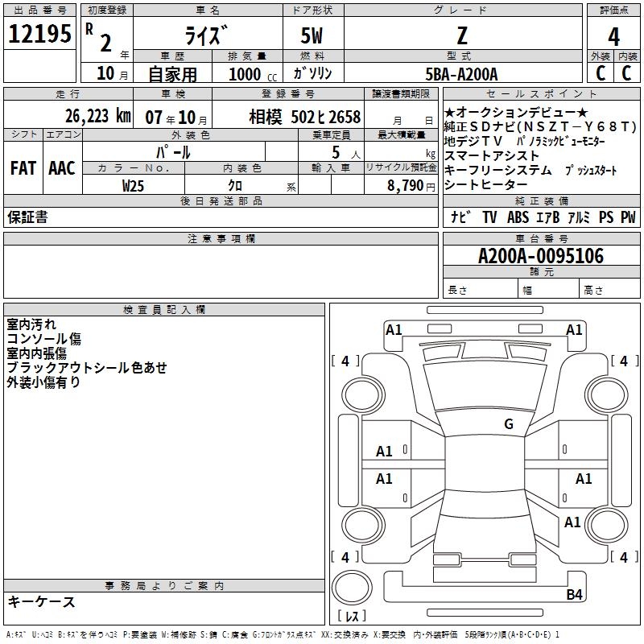Screen dimensions: 644x644
Task: Click color number W25
Action: pyautogui.click(x=133, y=186)
